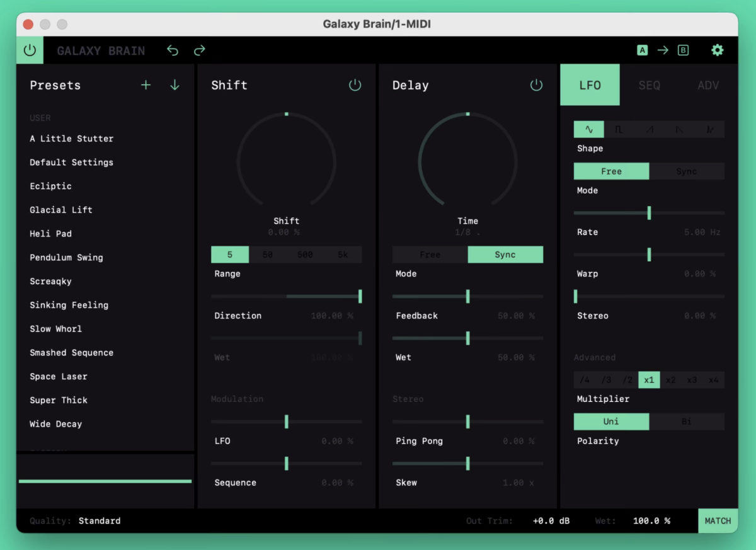Click the Delay Feedback slider handle
The width and height of the screenshot is (756, 550).
click(467, 296)
